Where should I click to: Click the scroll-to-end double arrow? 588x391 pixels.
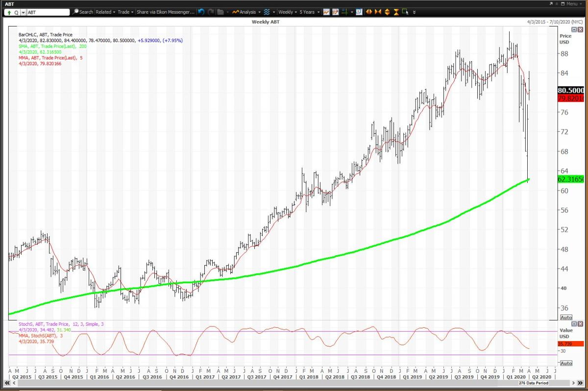581,382
